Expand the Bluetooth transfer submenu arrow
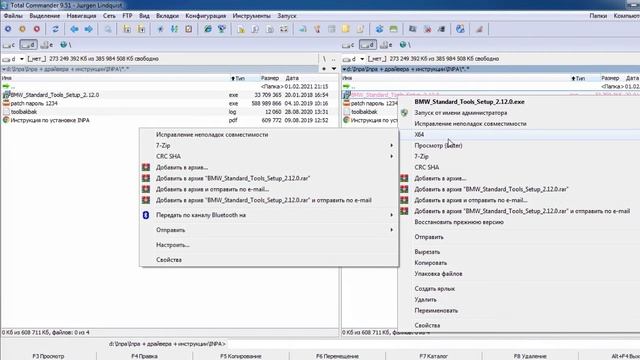Image resolution: width=640 pixels, height=360 pixels. click(391, 215)
